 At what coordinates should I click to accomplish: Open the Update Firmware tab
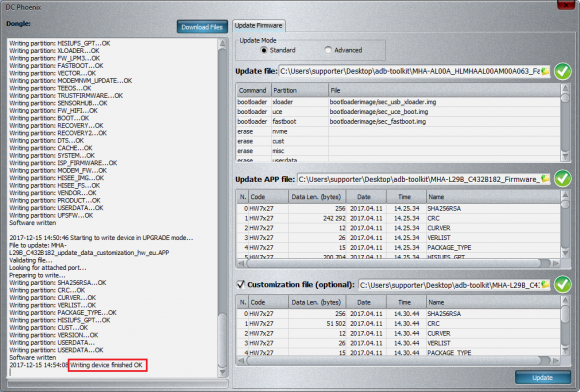tap(259, 26)
